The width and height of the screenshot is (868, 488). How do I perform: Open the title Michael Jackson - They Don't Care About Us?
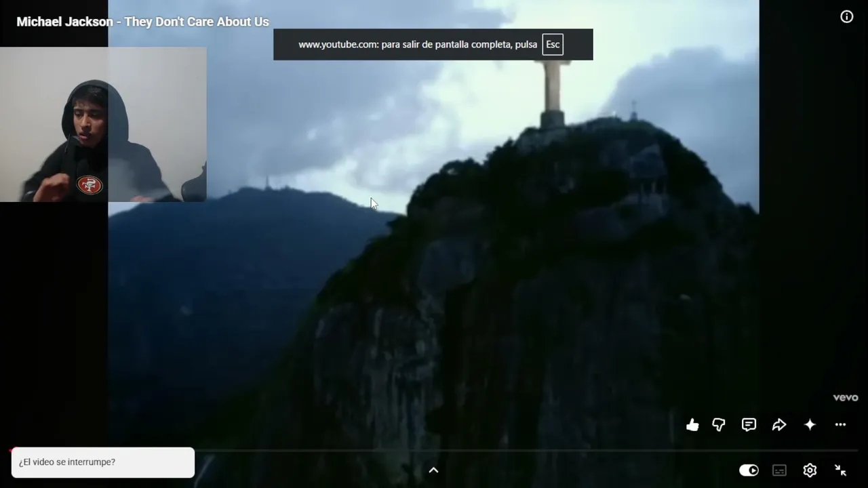(x=143, y=22)
